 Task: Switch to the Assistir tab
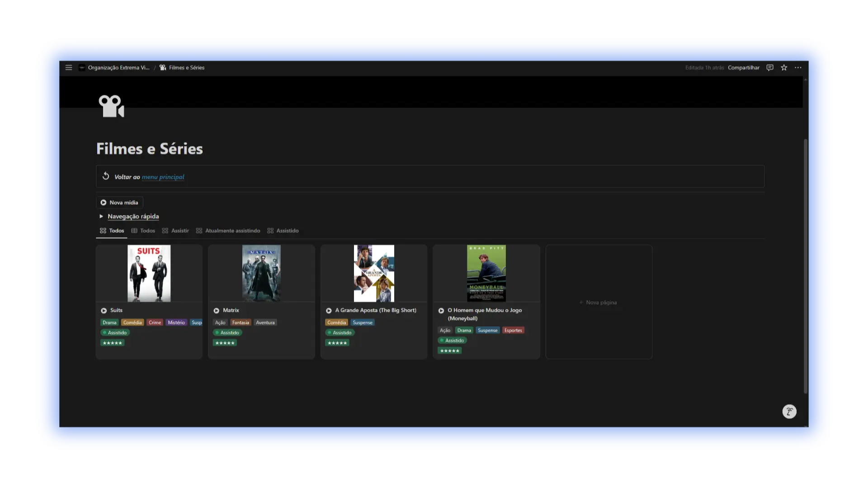coord(175,230)
